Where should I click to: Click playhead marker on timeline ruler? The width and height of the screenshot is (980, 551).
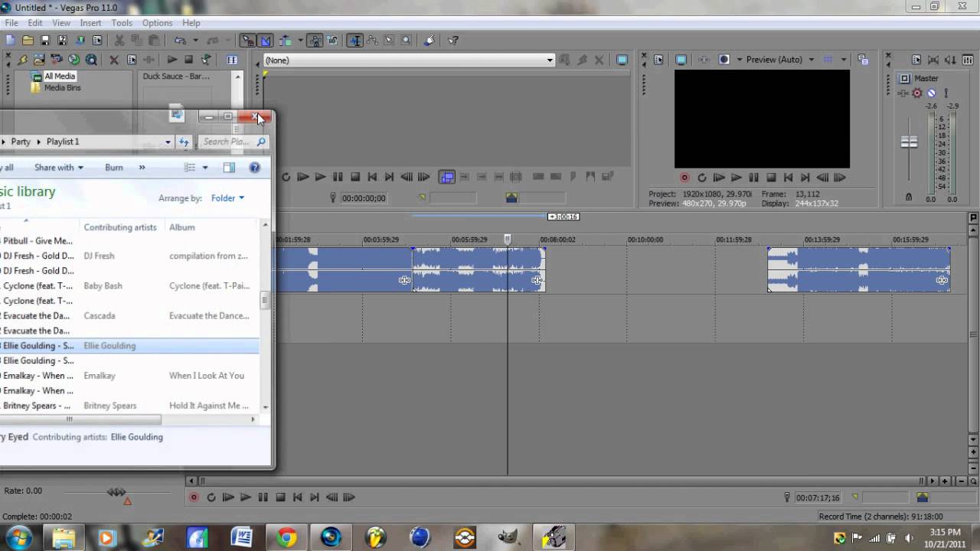click(507, 240)
